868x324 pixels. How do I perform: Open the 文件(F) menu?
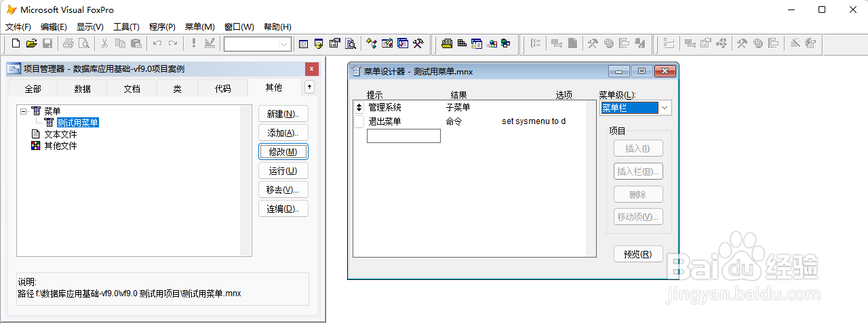tap(18, 27)
